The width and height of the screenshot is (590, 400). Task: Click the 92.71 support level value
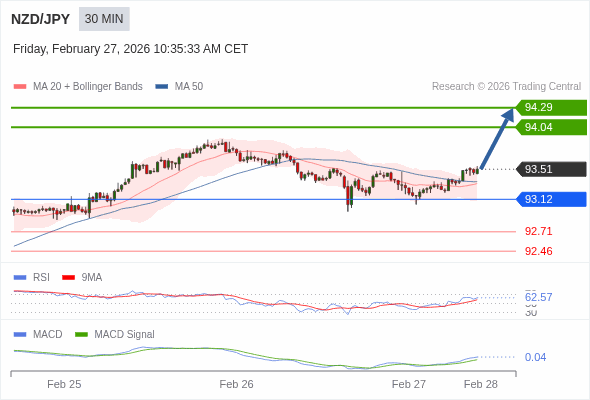[x=538, y=231]
